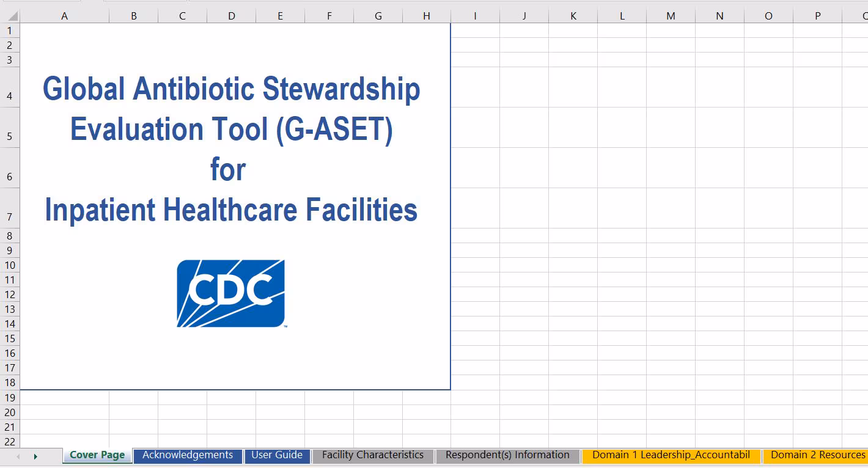Select row 12 header
868x468 pixels.
coord(10,294)
